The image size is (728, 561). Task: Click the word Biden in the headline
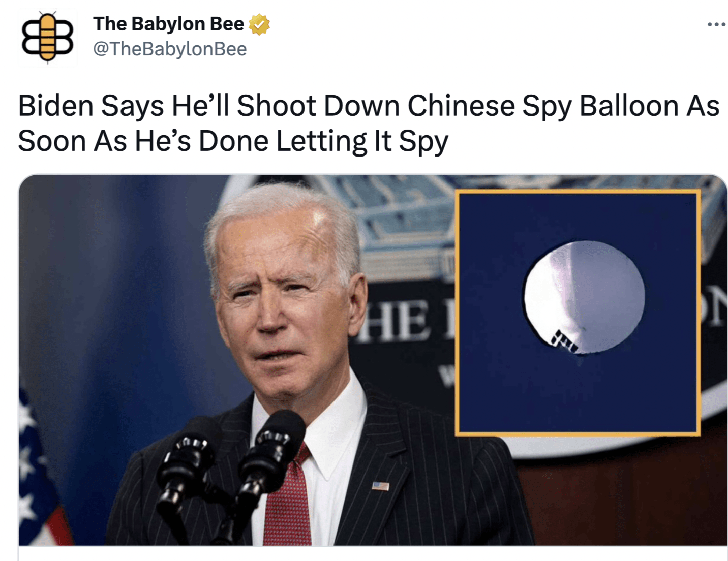click(56, 106)
